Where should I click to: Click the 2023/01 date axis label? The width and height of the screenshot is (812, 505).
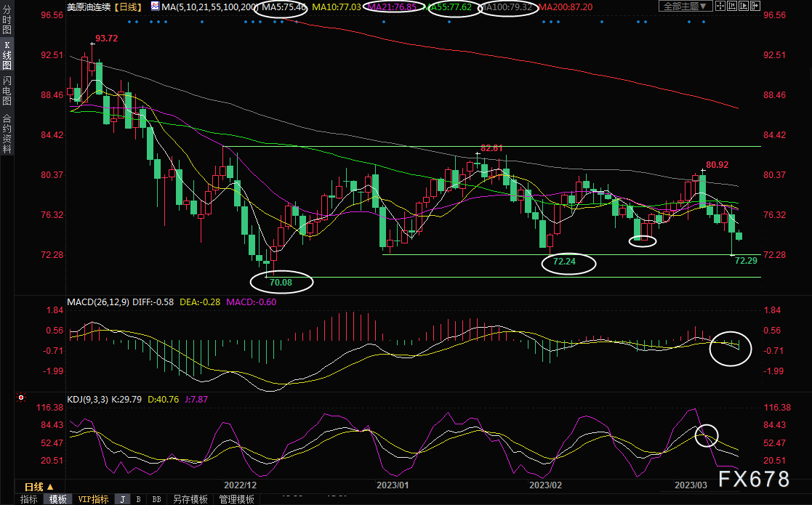393,485
